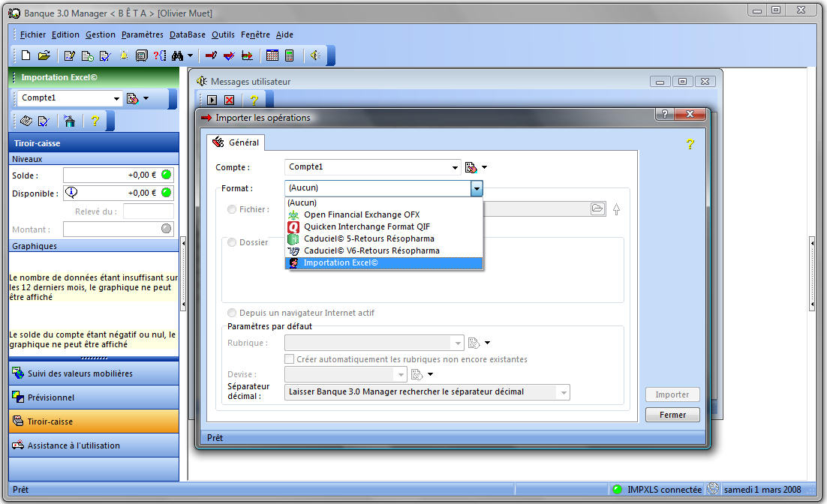The image size is (827, 504).
Task: Click the Fermer button
Action: (672, 415)
